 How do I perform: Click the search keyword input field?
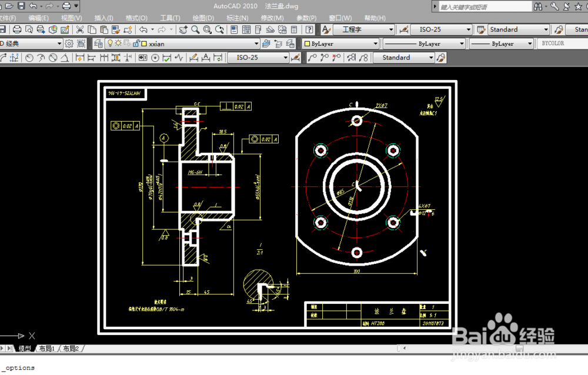[485, 6]
